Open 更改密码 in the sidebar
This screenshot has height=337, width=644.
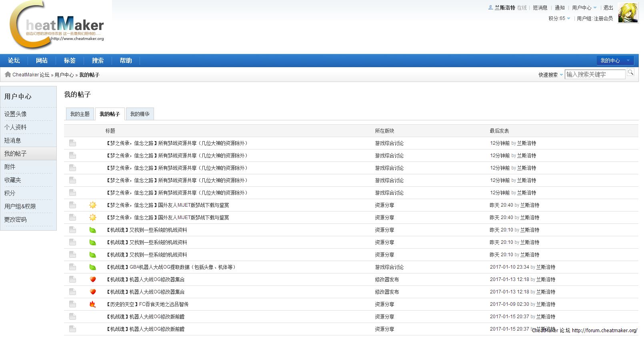coord(16,219)
